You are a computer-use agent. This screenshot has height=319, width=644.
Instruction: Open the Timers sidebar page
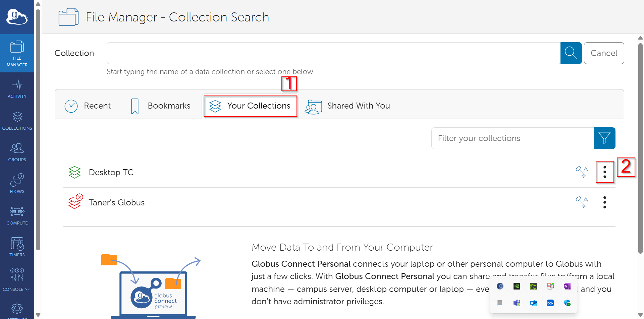(x=17, y=247)
